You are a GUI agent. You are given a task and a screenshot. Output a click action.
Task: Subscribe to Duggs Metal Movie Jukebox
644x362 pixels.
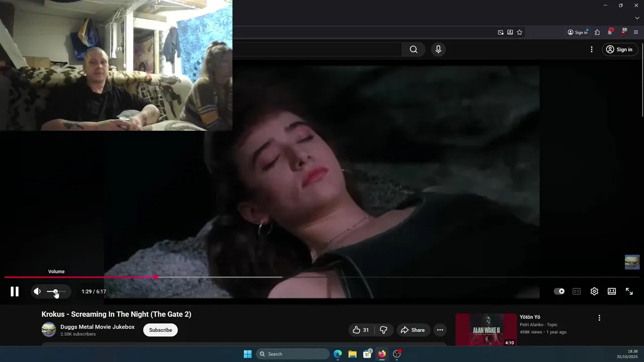coord(160,330)
